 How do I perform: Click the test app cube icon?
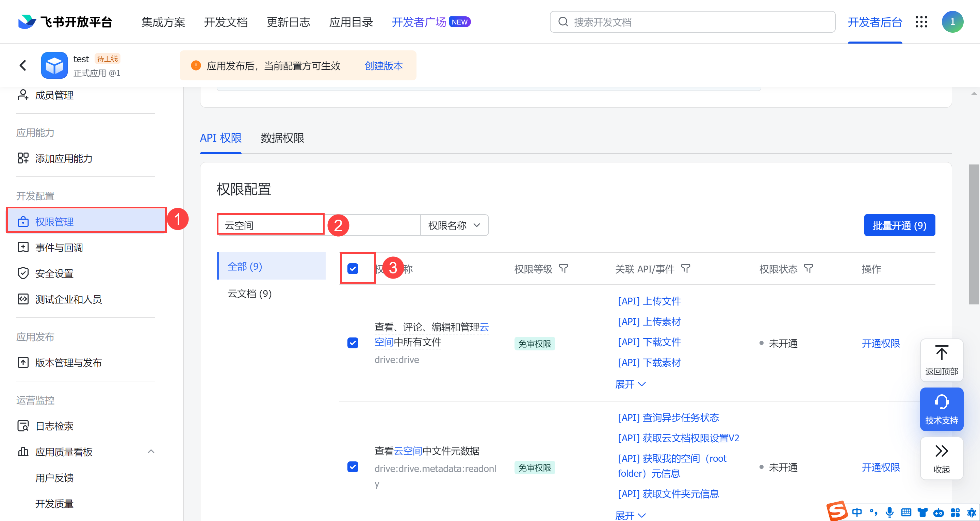pyautogui.click(x=54, y=65)
